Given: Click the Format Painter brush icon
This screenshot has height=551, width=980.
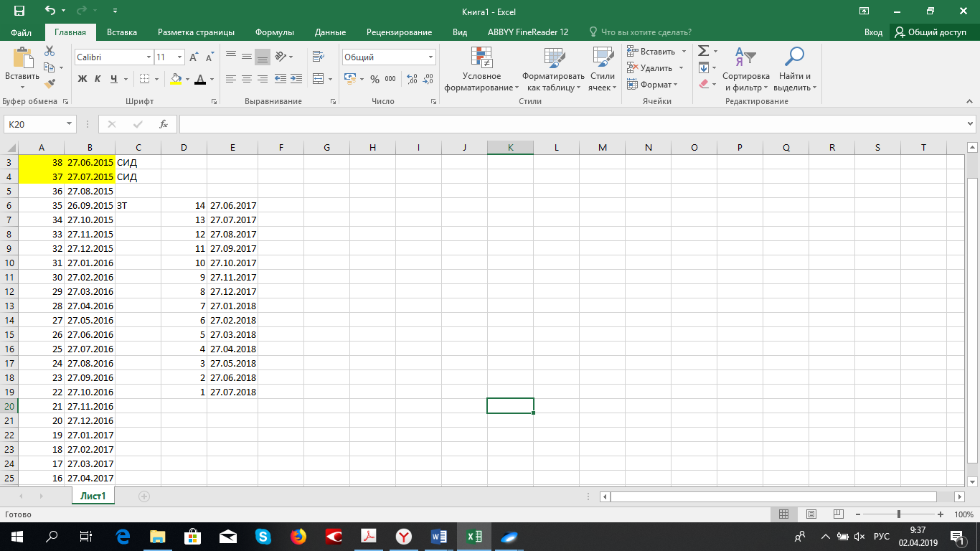Looking at the screenshot, I should pos(50,84).
